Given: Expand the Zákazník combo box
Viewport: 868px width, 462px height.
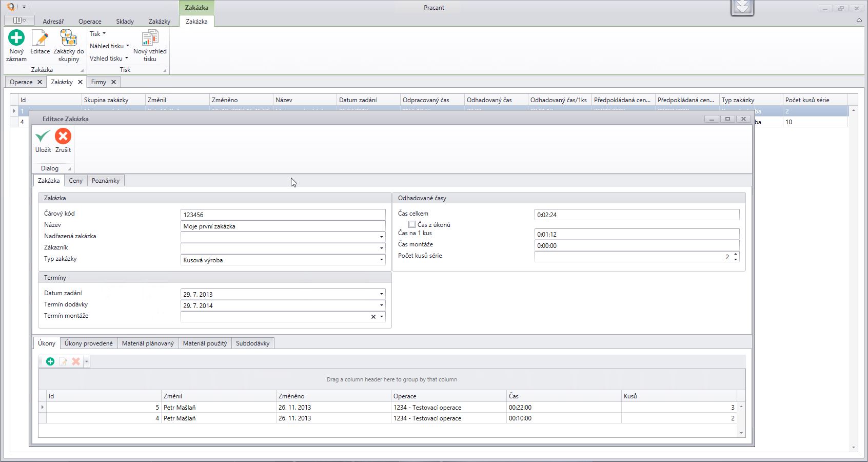Looking at the screenshot, I should pos(382,248).
